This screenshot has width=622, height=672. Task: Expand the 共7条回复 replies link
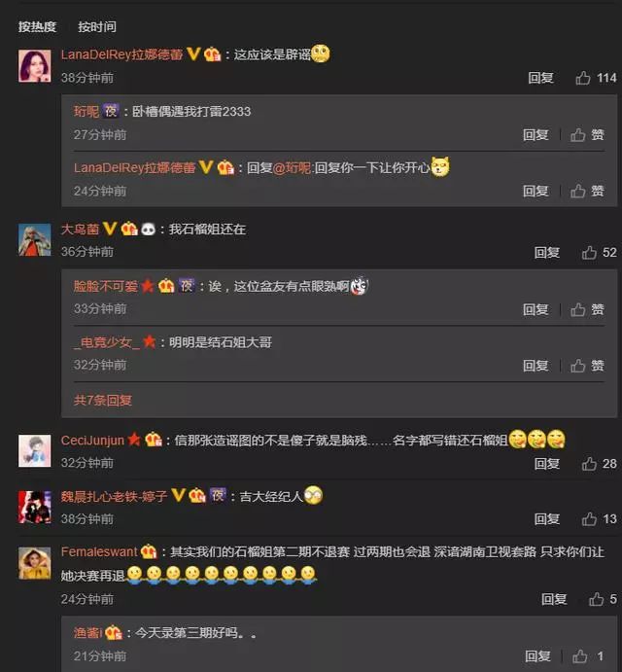point(103,401)
